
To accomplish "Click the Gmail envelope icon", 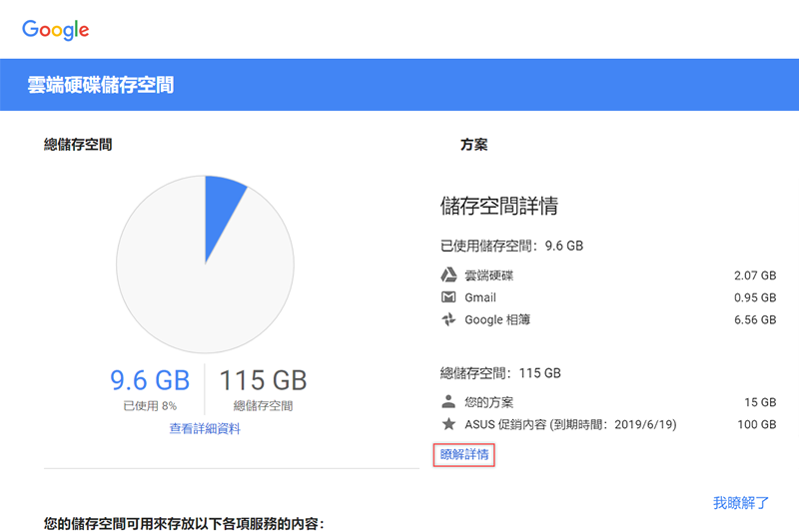I will pos(448,296).
